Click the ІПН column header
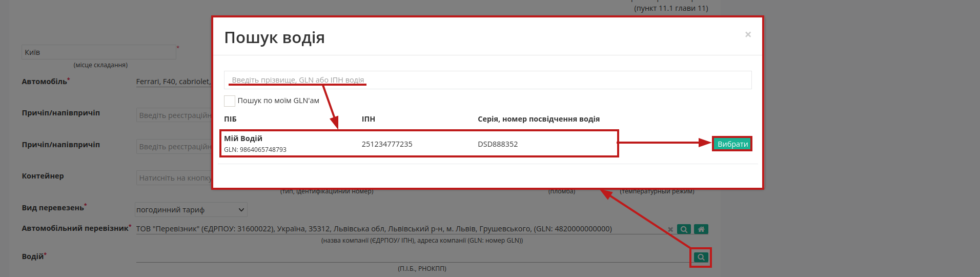980x277 pixels. (369, 119)
